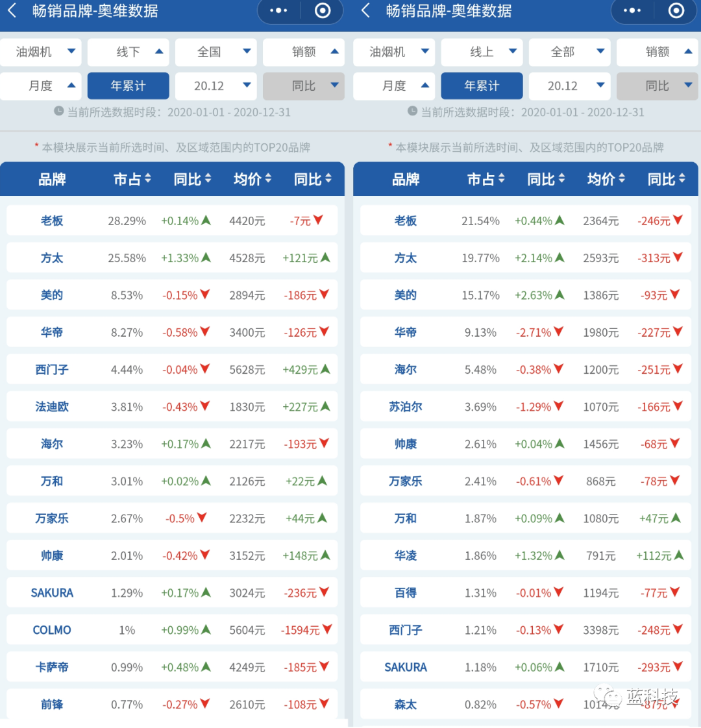Click the clock icon beside the left date range
This screenshot has height=728, width=701.
click(x=58, y=112)
